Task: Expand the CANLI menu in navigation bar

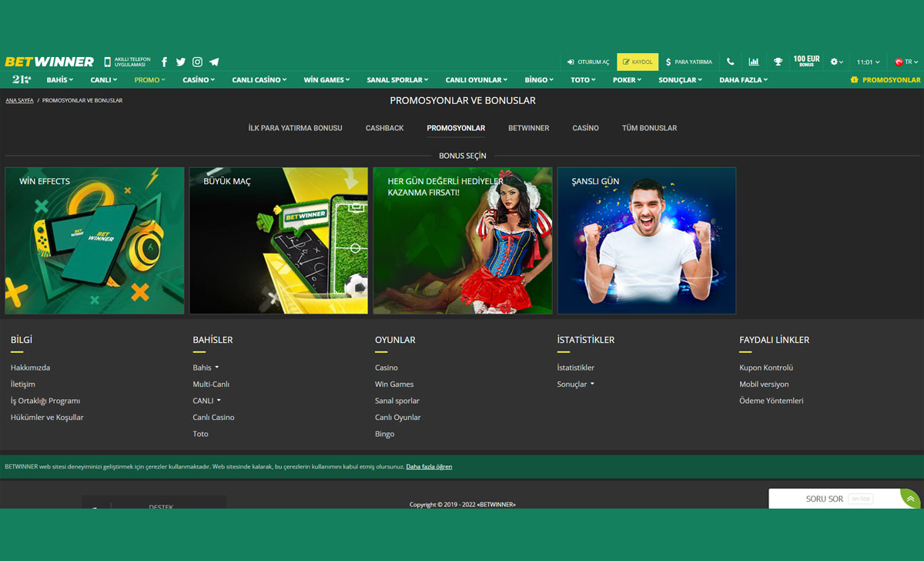Action: 104,79
